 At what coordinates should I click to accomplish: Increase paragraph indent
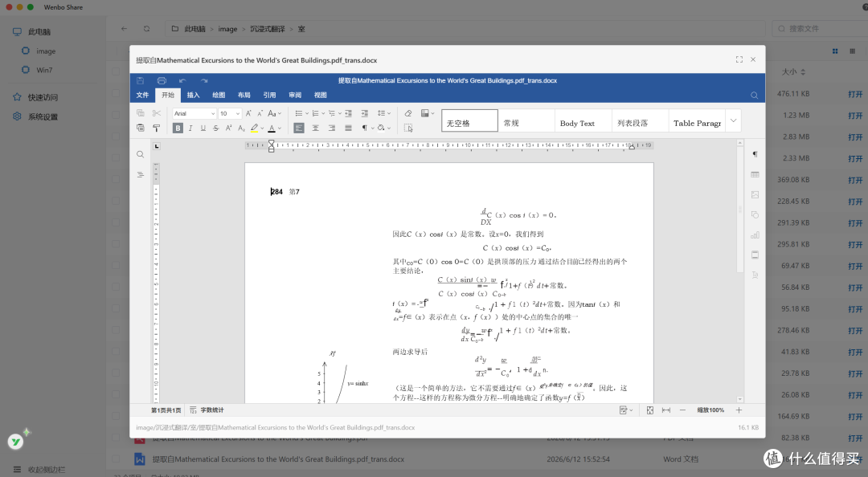coord(364,113)
